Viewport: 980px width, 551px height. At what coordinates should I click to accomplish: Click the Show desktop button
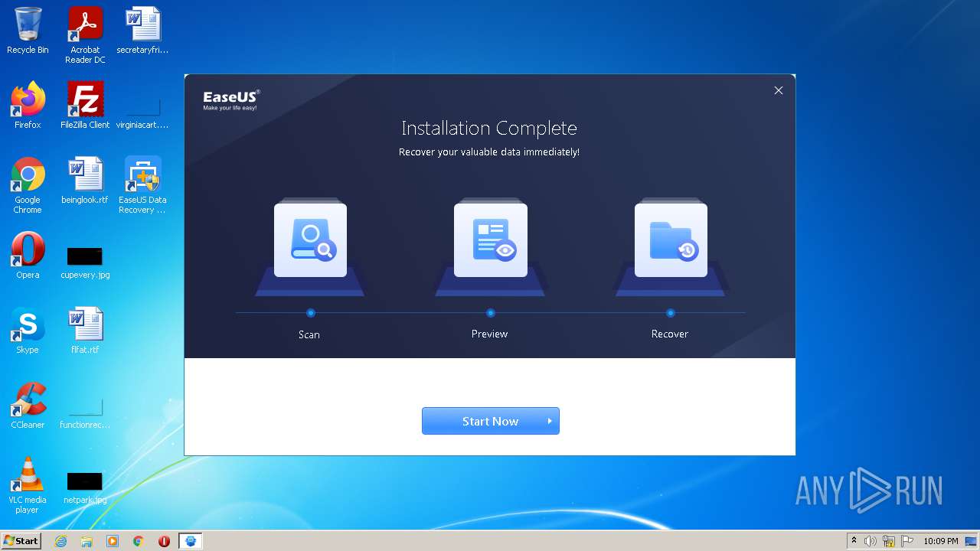tap(972, 541)
